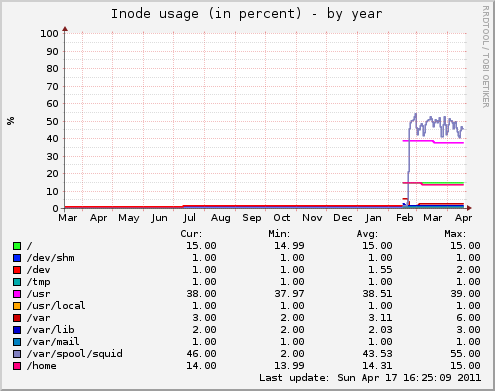Click the dark red swatch for /var
The width and height of the screenshot is (495, 391).
click(x=17, y=318)
